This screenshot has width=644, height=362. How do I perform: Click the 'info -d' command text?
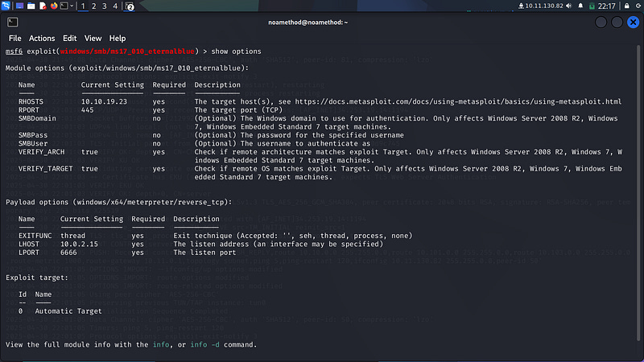[x=204, y=345]
